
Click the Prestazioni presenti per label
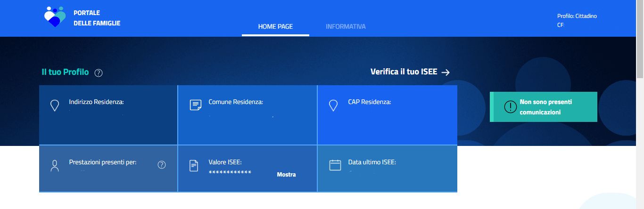tap(103, 162)
